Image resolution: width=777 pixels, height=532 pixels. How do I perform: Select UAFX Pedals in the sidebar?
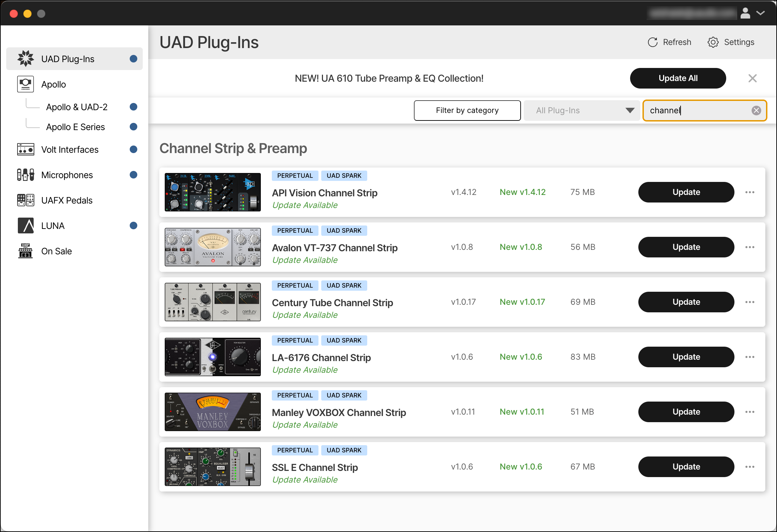pos(67,200)
